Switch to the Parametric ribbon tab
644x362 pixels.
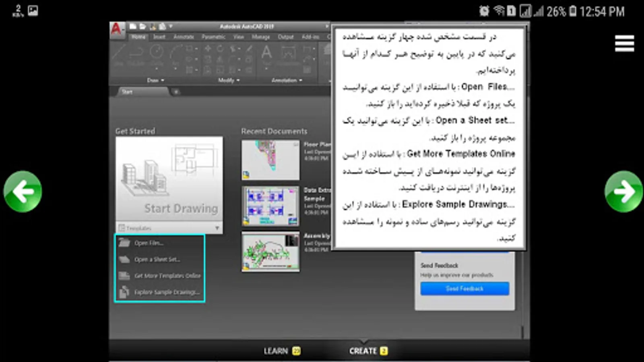pyautogui.click(x=213, y=37)
